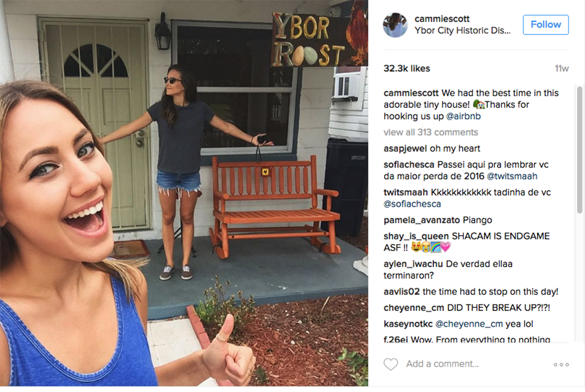Click the @twitsmaah mention
This screenshot has width=585, height=392.
coord(512,177)
